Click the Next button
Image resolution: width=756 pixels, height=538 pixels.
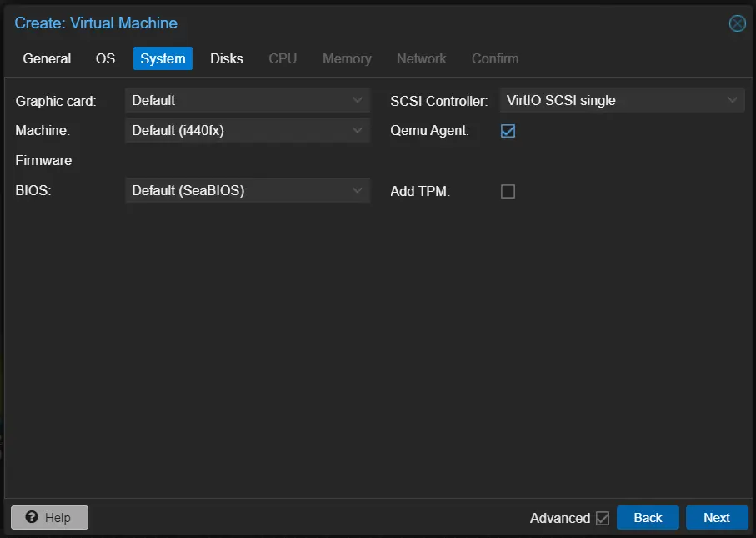click(717, 517)
